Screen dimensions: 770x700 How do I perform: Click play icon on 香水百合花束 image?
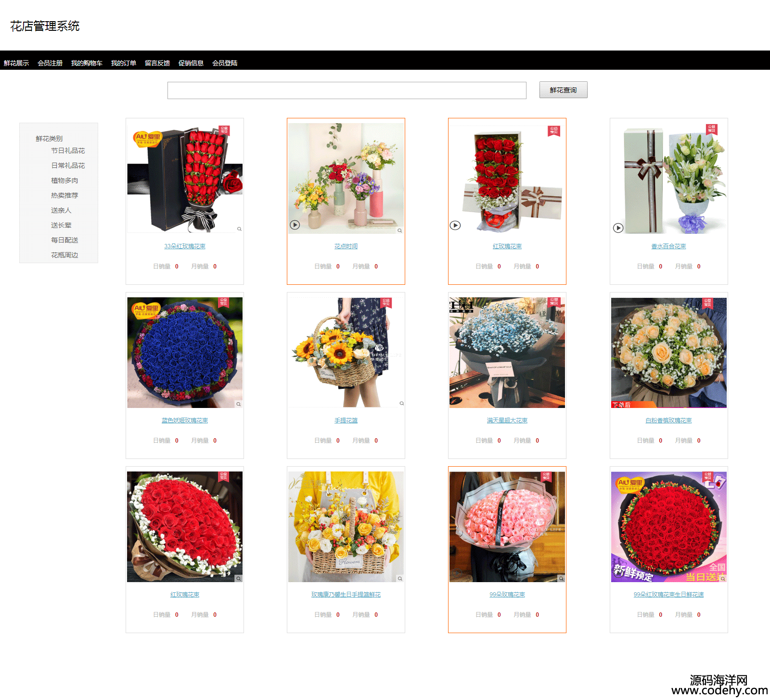pyautogui.click(x=618, y=228)
